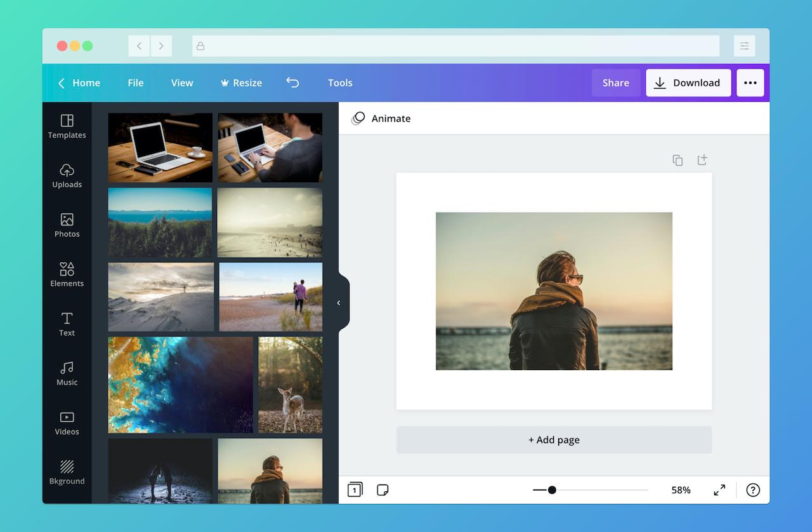Screen dimensions: 812x532
Task: Open the Uploads panel
Action: point(67,176)
